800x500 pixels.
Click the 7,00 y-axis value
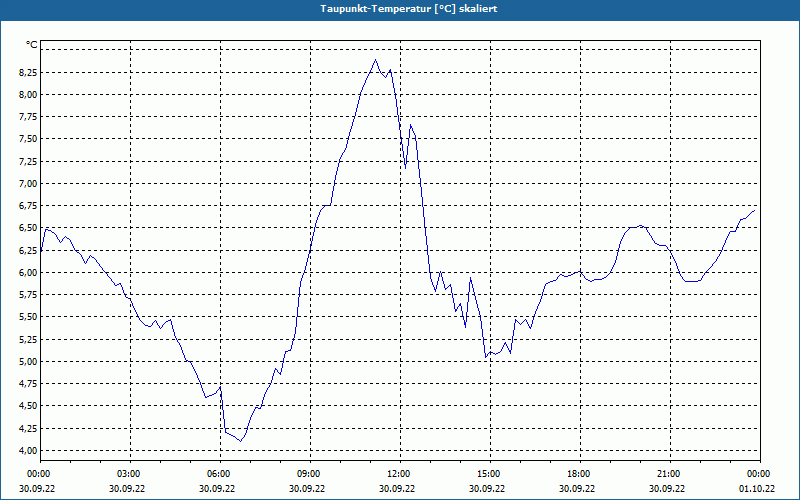coord(28,184)
